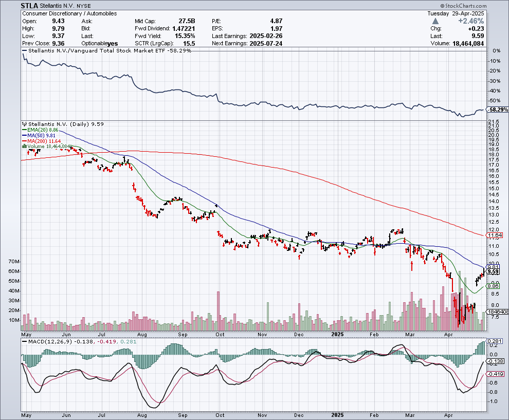
Task: Click the Mar marker under MACD panel
Action: (410, 415)
